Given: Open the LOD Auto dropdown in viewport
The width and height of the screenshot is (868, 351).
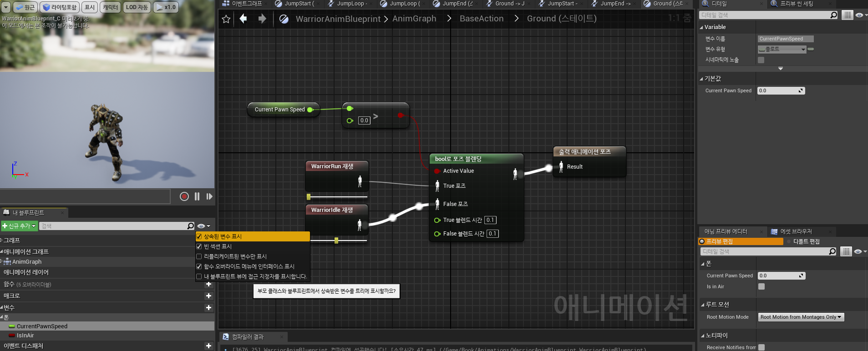Looking at the screenshot, I should click(137, 7).
